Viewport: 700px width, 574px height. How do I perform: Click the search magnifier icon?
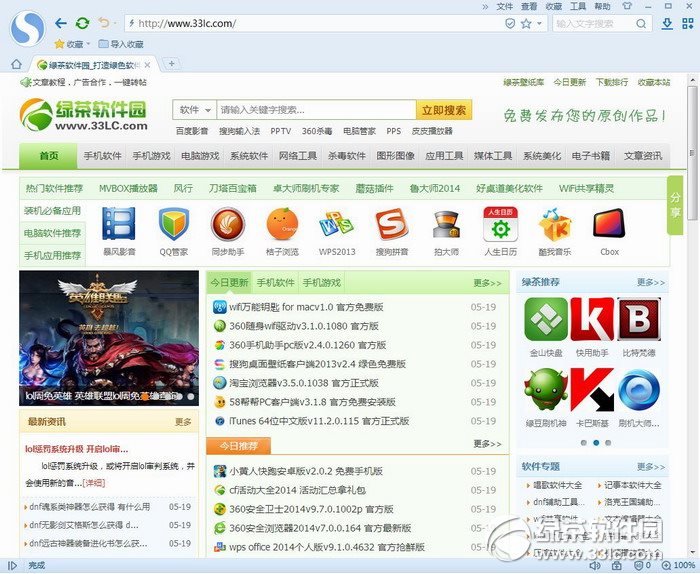click(641, 24)
